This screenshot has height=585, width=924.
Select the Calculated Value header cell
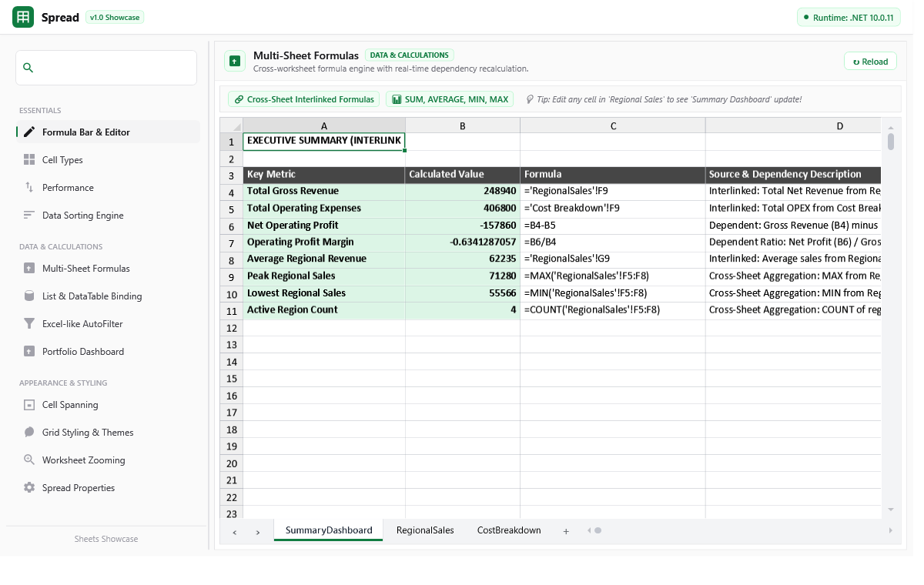pyautogui.click(x=463, y=175)
